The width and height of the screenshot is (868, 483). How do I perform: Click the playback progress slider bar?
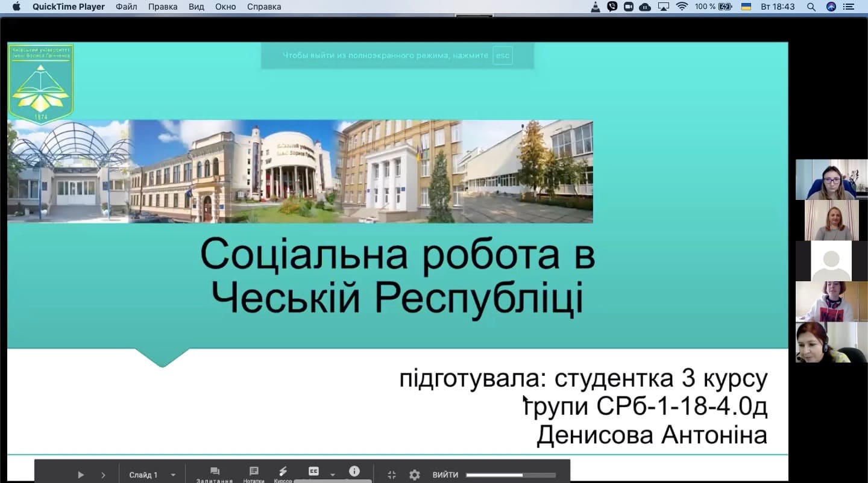510,475
